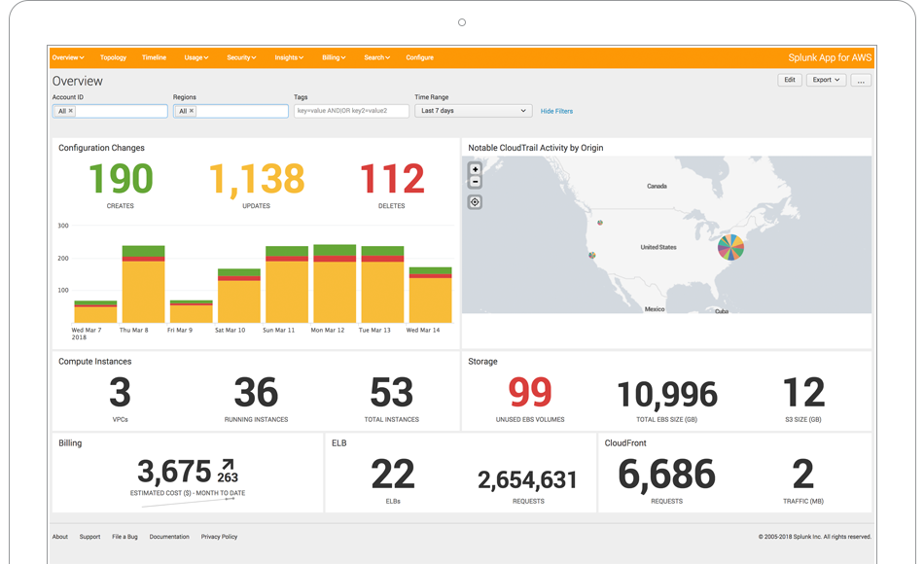This screenshot has width=924, height=564.
Task: Click the 10,996 Total EBS Size value
Action: click(x=667, y=395)
